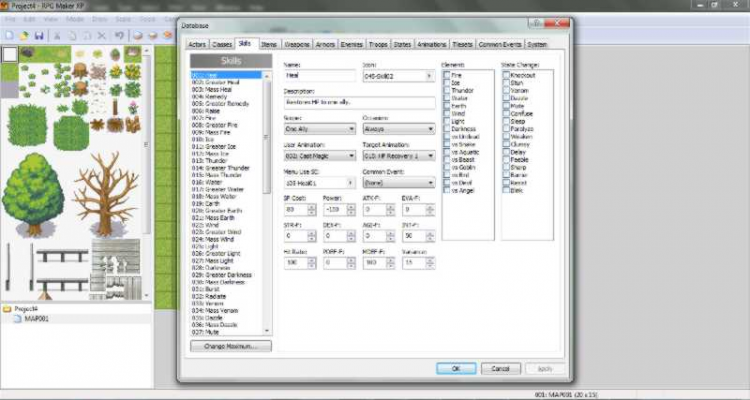The image size is (750, 400).
Task: Click the Cancel button
Action: (x=500, y=369)
